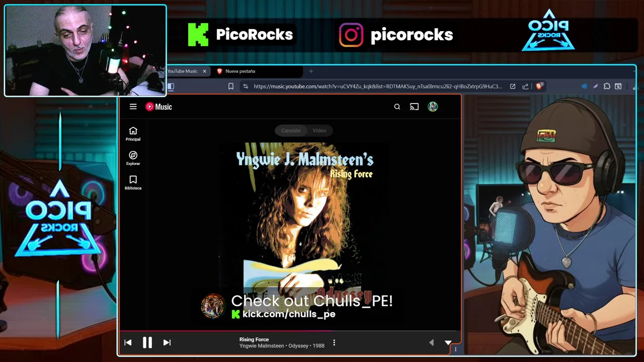Open Explorar in the sidebar

click(x=133, y=158)
